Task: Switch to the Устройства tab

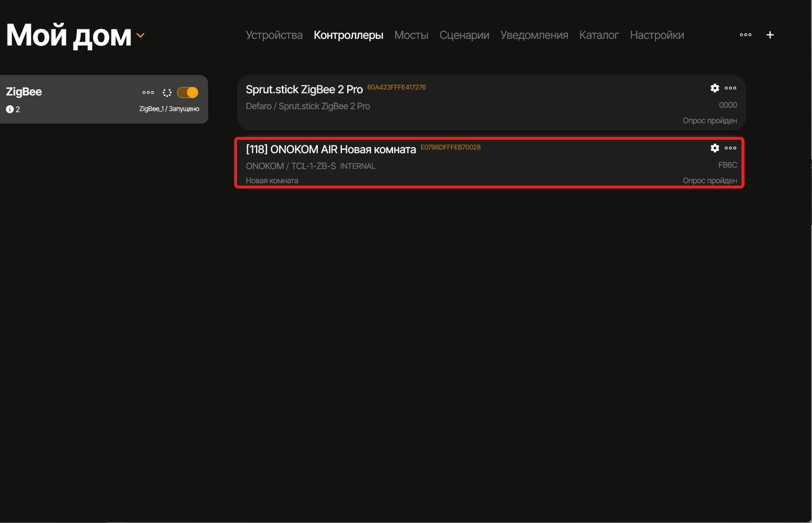Action: (x=274, y=35)
